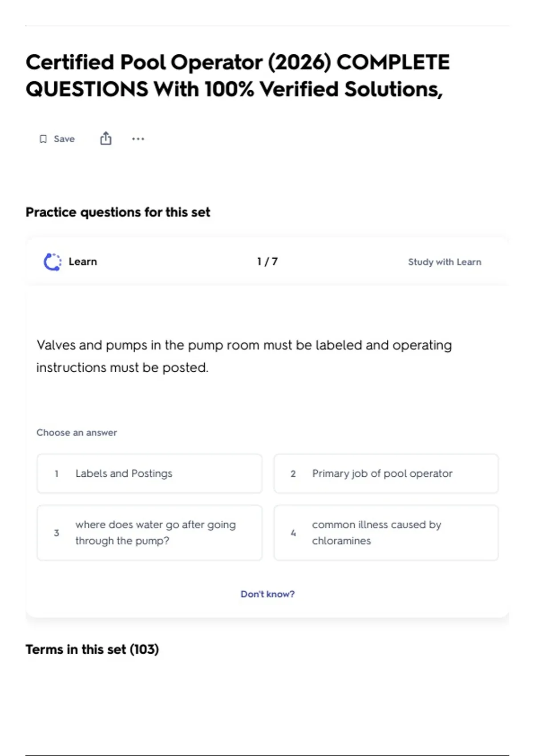Click the Learn mode label

(x=83, y=261)
